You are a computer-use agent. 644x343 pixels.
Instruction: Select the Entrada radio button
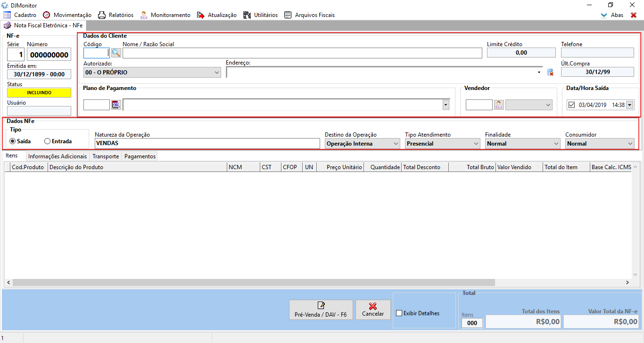(47, 141)
